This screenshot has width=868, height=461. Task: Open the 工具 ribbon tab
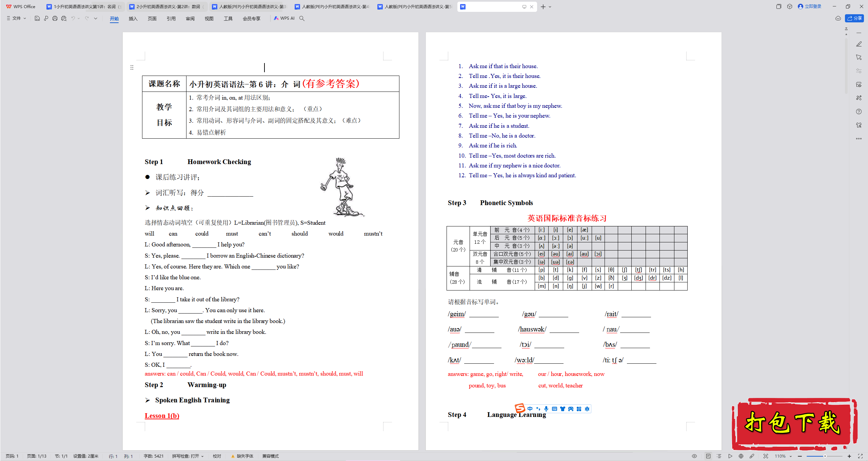tap(228, 19)
